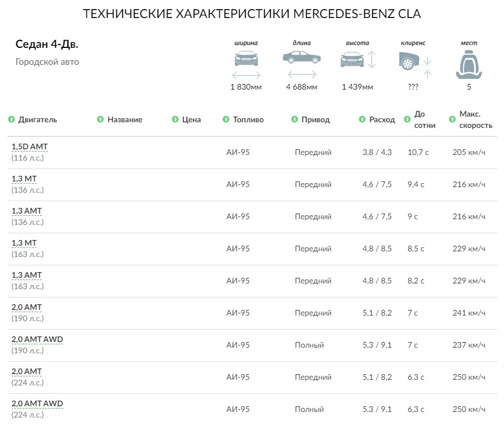Click the 237 км/ч max speed cell

469,345
